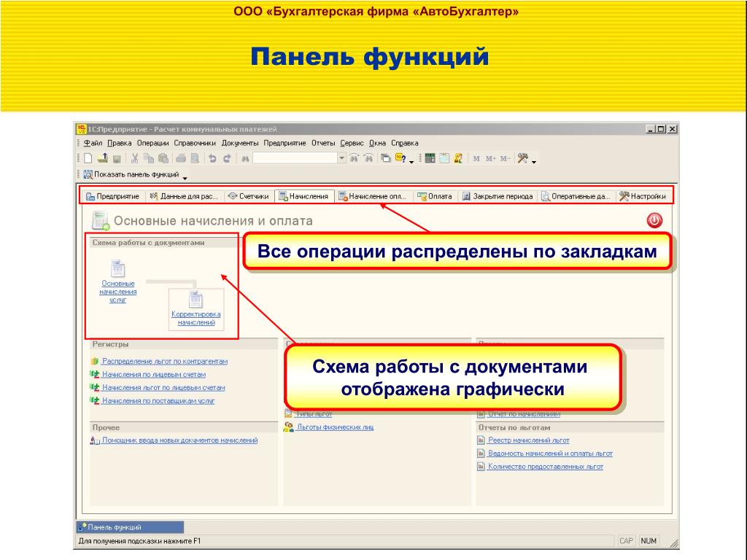Click the Cut scissors icon in the toolbar
The image size is (747, 560).
135,157
